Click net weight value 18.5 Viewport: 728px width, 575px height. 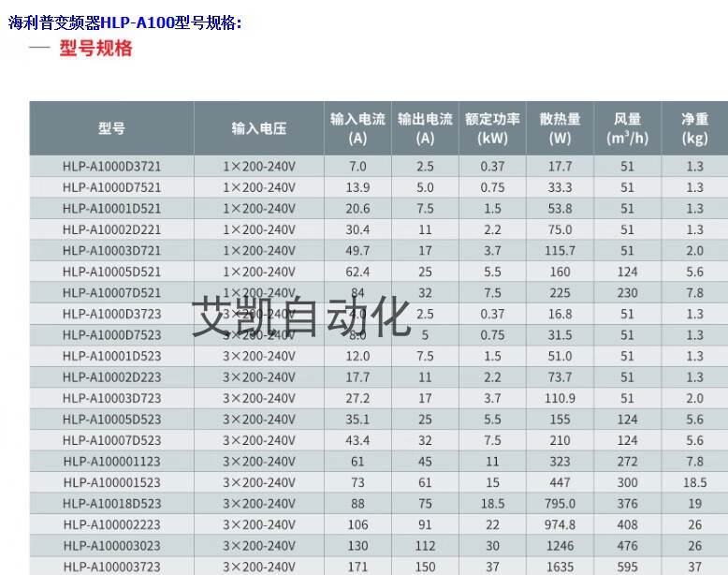point(694,482)
